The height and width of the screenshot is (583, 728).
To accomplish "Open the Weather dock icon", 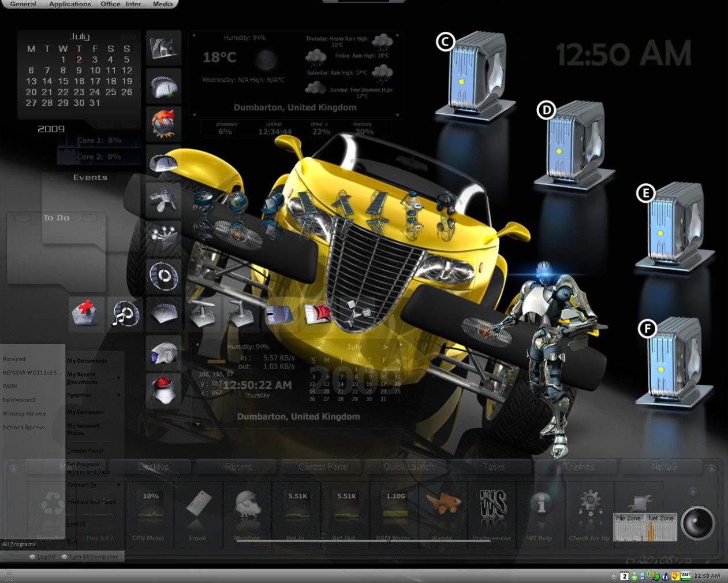I will point(247,514).
